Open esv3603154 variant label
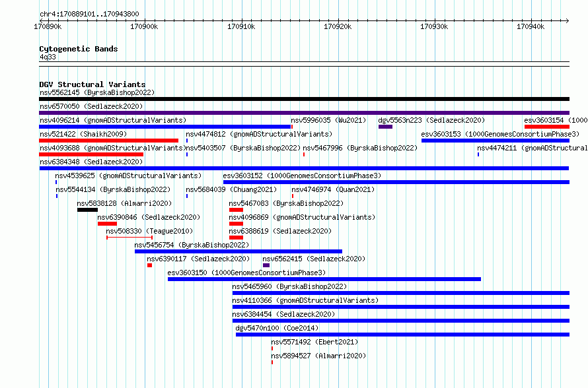This screenshot has width=588, height=388. tap(556, 120)
